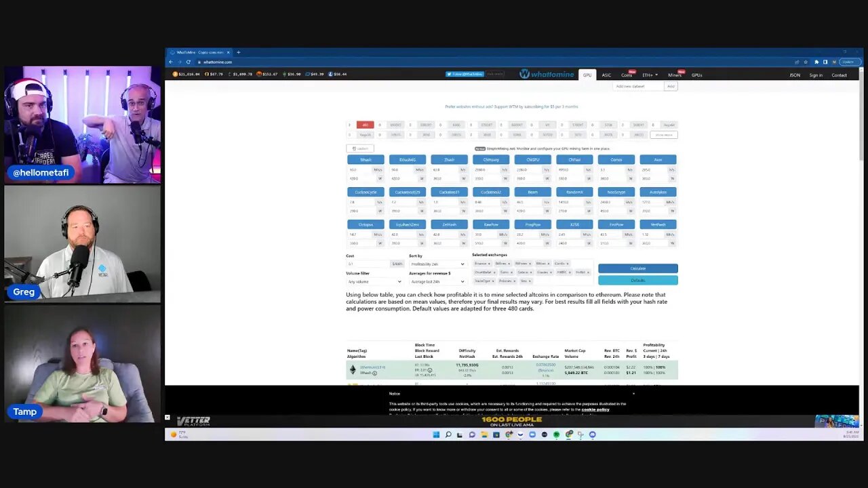Click the Add new dataset input
The image size is (868, 488).
[x=639, y=86]
